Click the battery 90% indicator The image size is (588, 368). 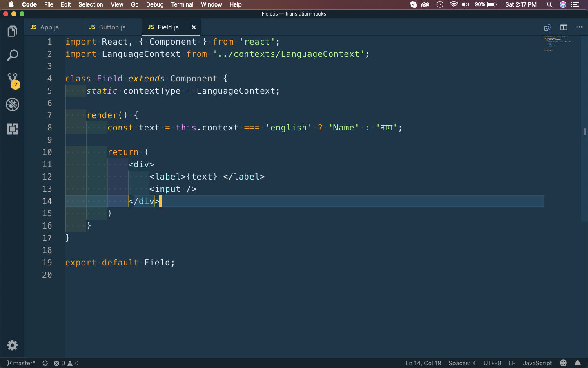pyautogui.click(x=486, y=4)
